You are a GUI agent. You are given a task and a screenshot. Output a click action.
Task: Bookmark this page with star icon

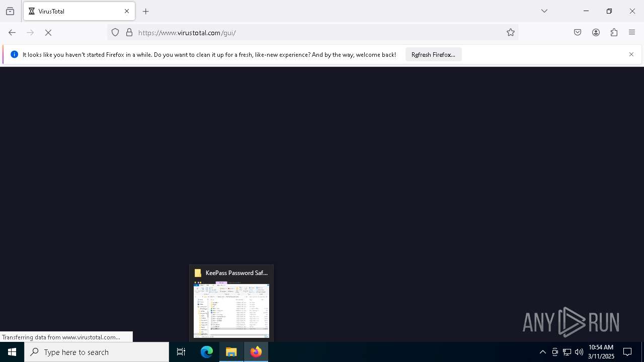511,33
